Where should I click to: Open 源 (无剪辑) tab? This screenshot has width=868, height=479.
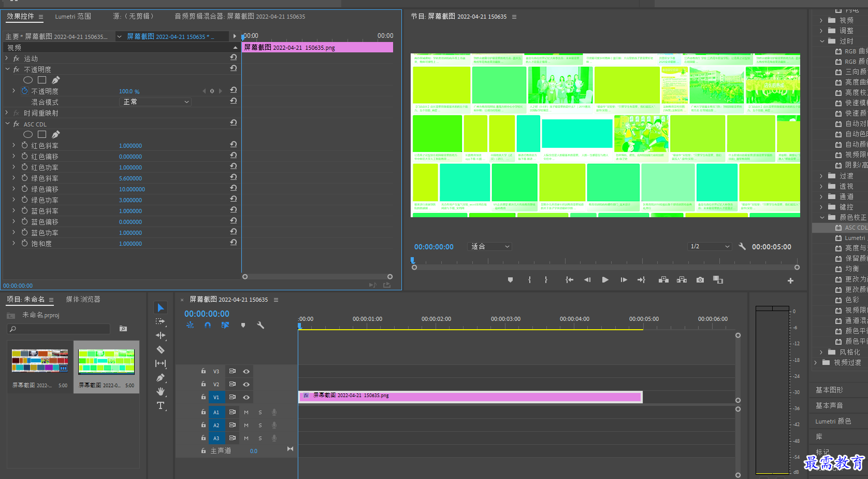pyautogui.click(x=133, y=17)
